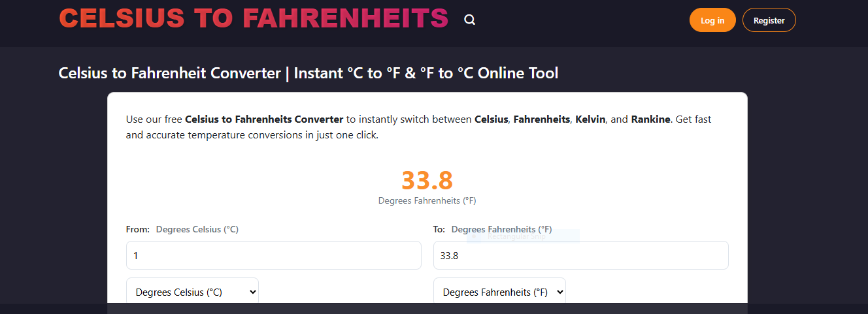This screenshot has width=868, height=314.
Task: Expand the Degrees Celsius (°C) unit dropdown
Action: pyautogui.click(x=192, y=292)
